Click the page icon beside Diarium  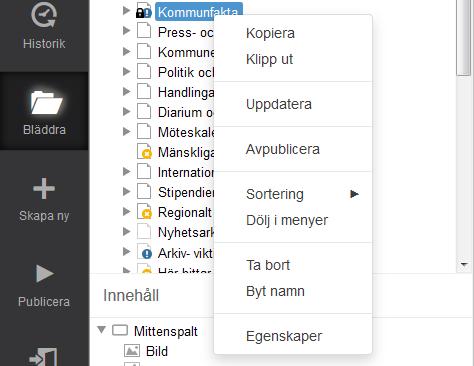144,112
